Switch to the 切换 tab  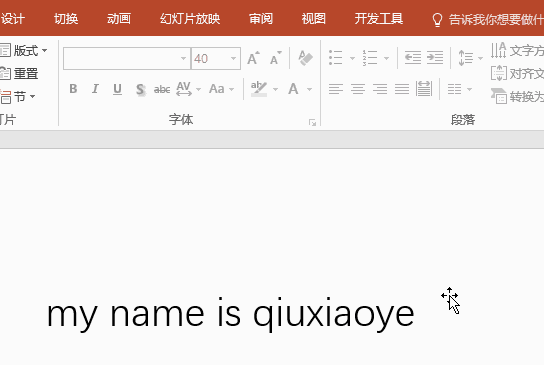tap(66, 19)
